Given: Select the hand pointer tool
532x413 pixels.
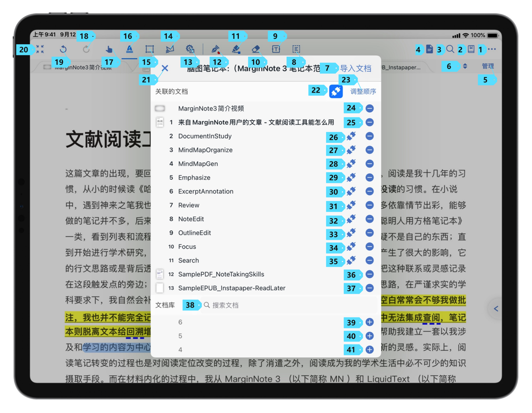Looking at the screenshot, I should (x=109, y=49).
